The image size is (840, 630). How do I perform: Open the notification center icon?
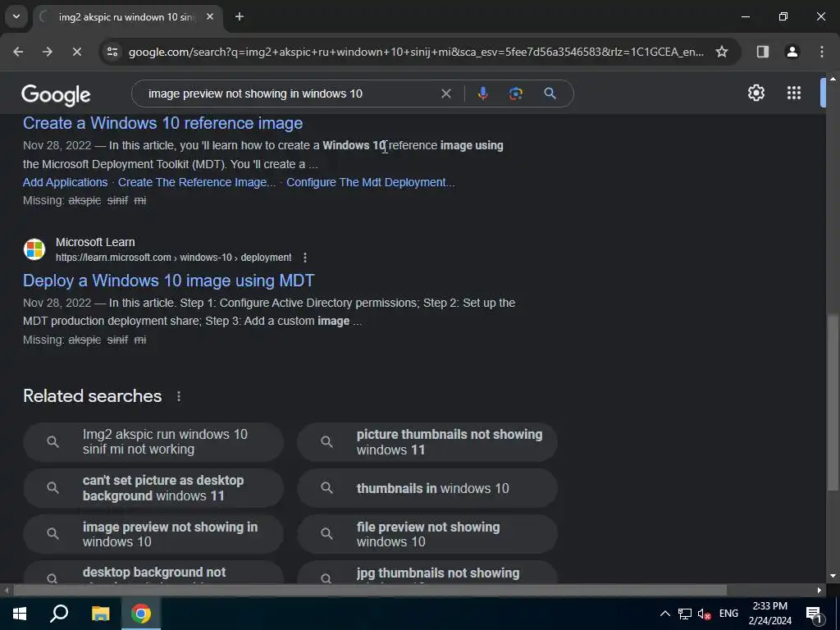(814, 614)
